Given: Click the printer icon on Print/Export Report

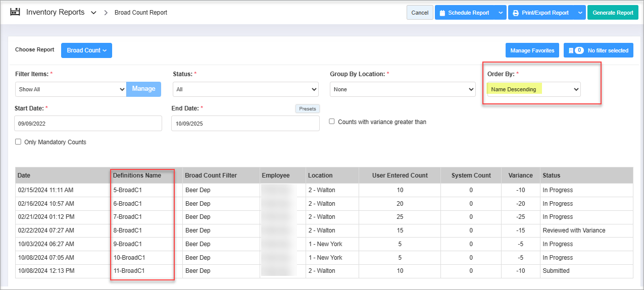Looking at the screenshot, I should click(x=516, y=13).
